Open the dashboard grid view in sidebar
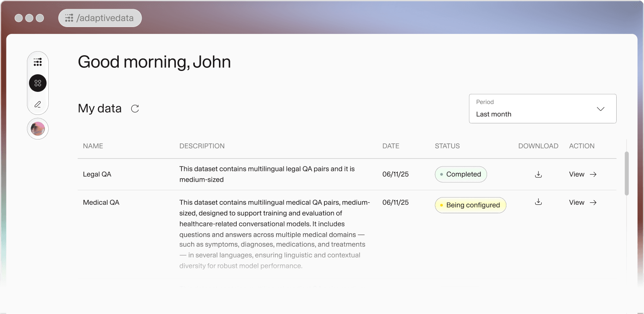Viewport: 644px width, 314px height. point(38,83)
